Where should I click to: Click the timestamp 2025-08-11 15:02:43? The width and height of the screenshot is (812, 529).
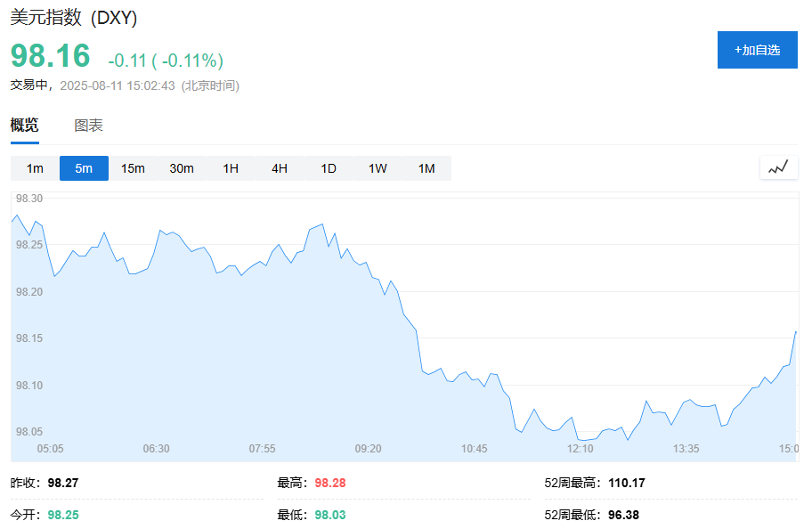pyautogui.click(x=118, y=85)
